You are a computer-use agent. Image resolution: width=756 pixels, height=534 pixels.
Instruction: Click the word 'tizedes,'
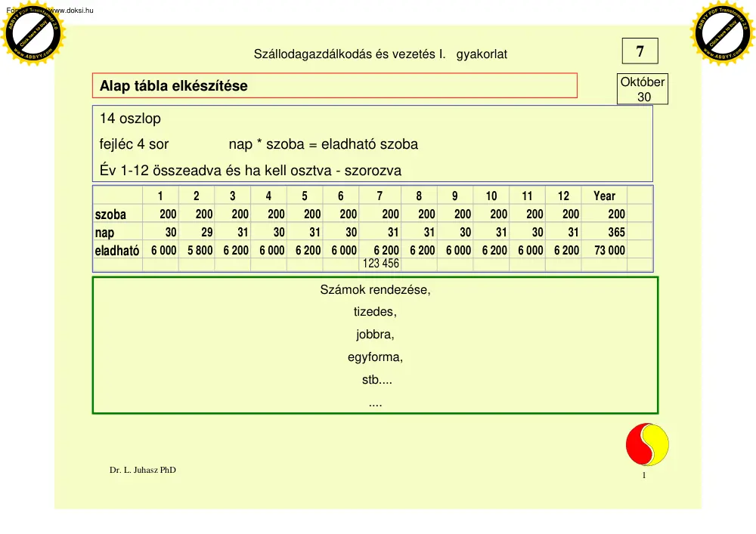(x=375, y=312)
